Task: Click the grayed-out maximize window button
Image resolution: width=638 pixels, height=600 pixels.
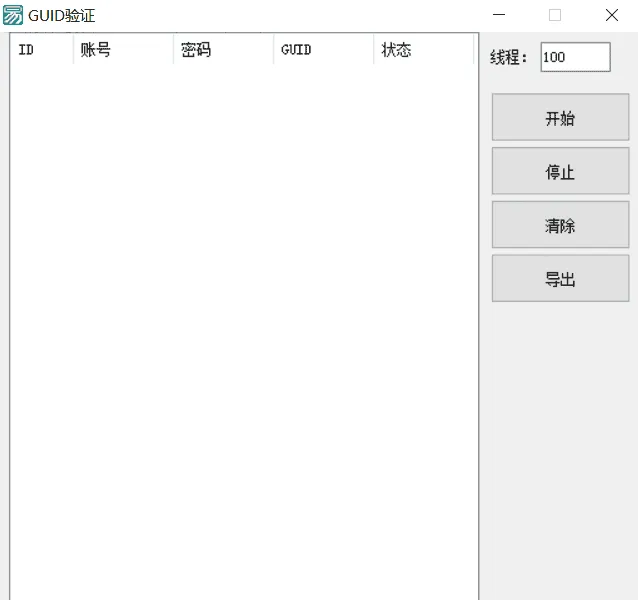Action: point(555,15)
